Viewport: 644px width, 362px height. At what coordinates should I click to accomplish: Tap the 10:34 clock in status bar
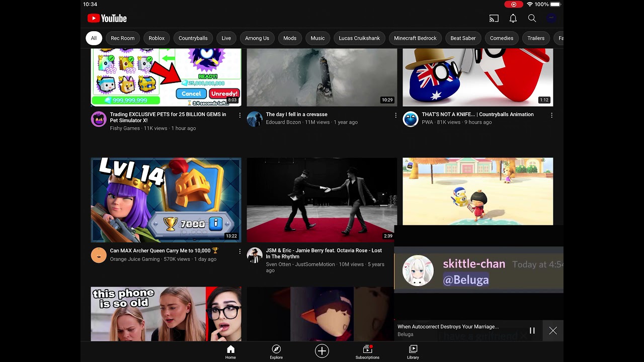tap(90, 5)
